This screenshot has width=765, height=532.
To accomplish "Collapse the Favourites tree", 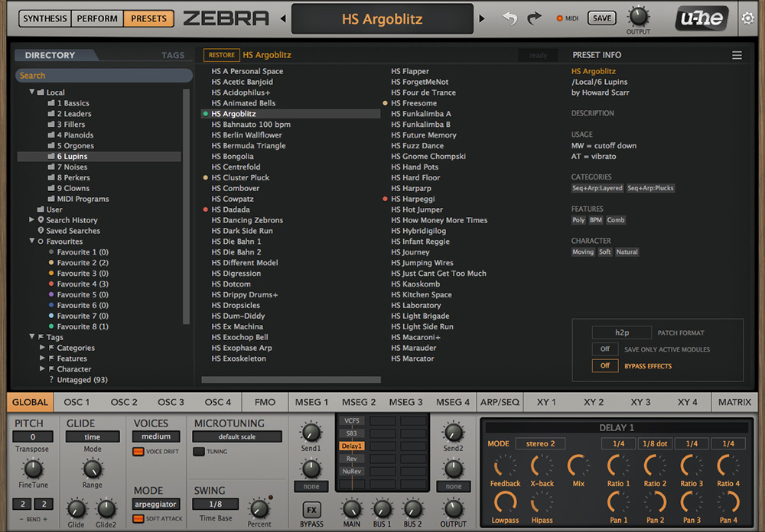I will coord(31,241).
